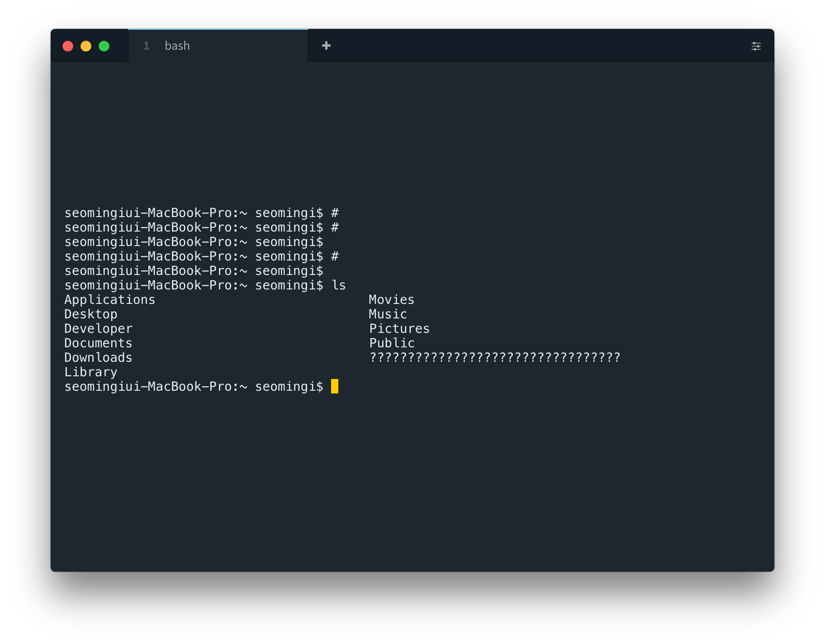Click the Applications folder name
Screen dimensions: 825x644
pyautogui.click(x=109, y=299)
